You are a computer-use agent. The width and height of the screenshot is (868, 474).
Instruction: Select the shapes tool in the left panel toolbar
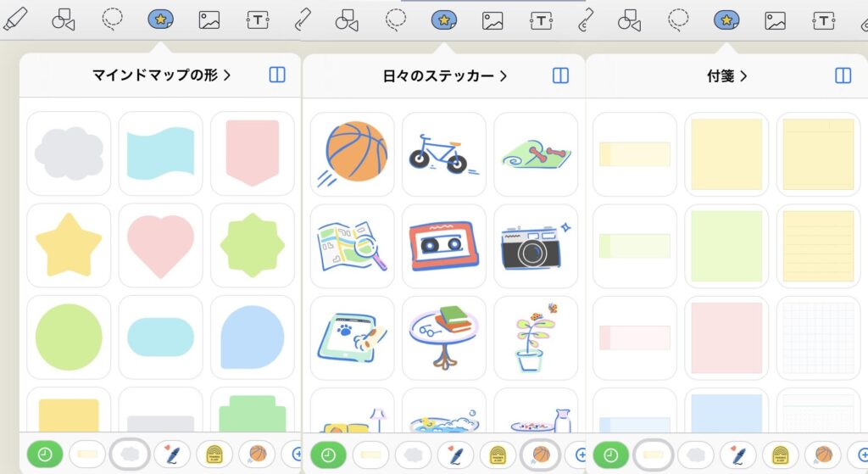click(63, 20)
